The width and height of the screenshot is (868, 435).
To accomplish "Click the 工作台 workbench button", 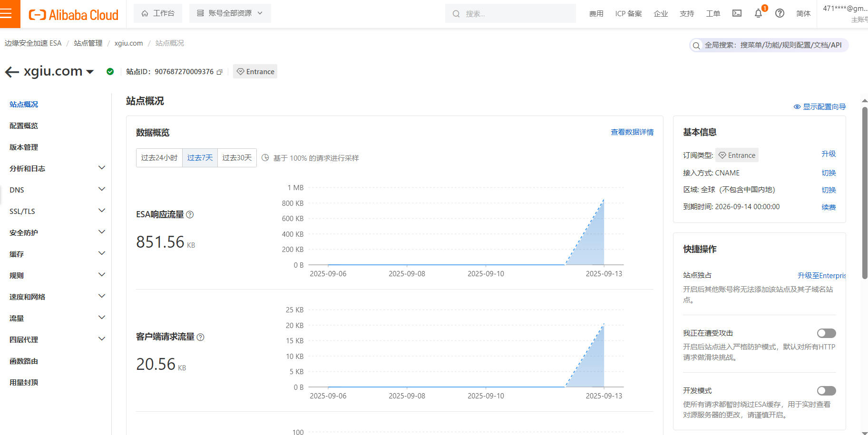I will (x=158, y=13).
